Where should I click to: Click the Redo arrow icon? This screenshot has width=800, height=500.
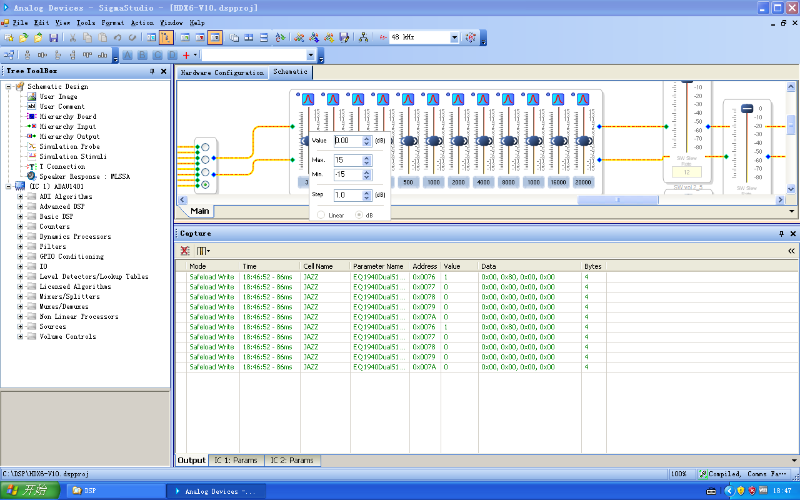click(x=133, y=37)
